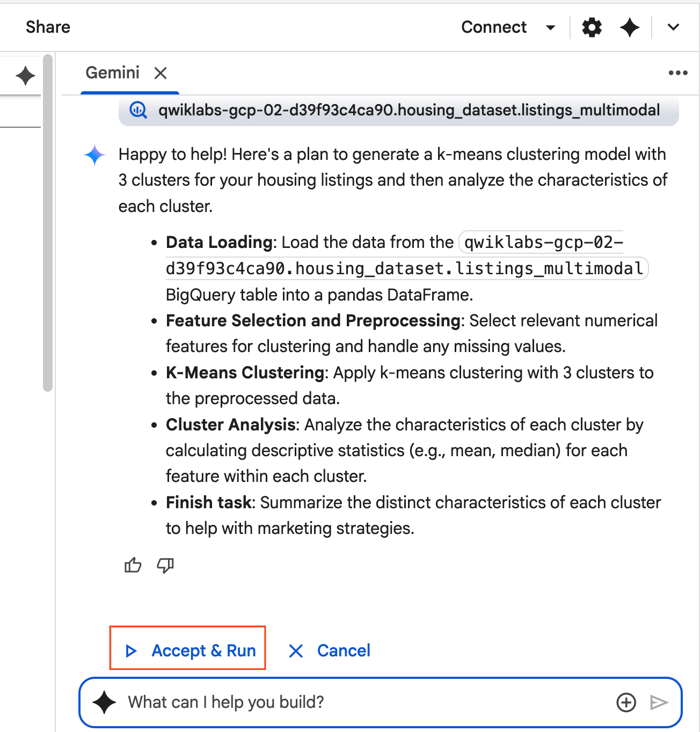Click the listings_multimodal BigQuery table chip
The width and height of the screenshot is (700, 732).
(x=398, y=111)
